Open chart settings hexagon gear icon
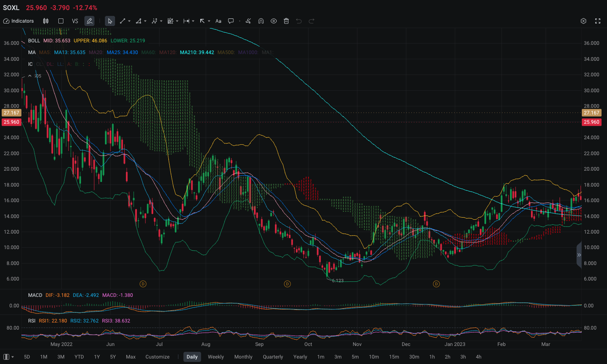607x364 pixels. (x=583, y=21)
